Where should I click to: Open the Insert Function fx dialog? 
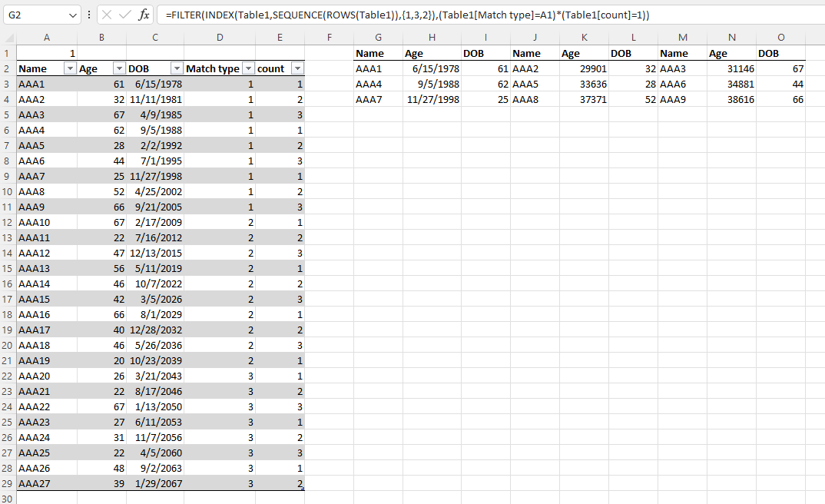coord(144,15)
